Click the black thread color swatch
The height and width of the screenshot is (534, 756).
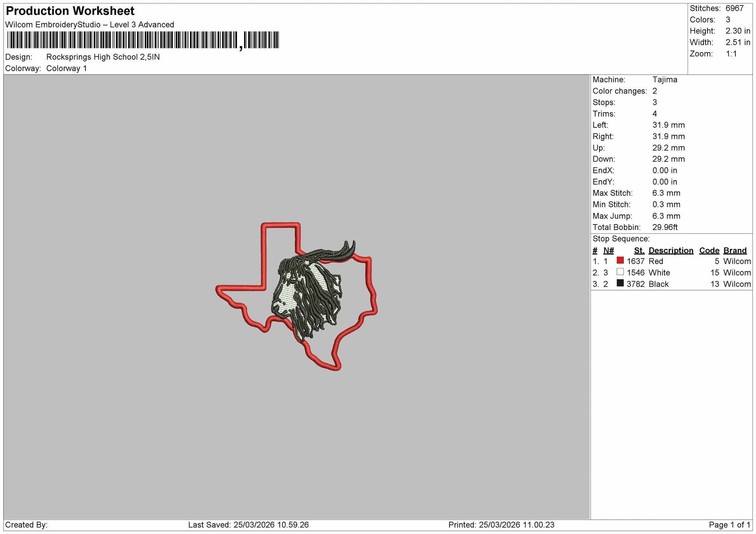620,283
